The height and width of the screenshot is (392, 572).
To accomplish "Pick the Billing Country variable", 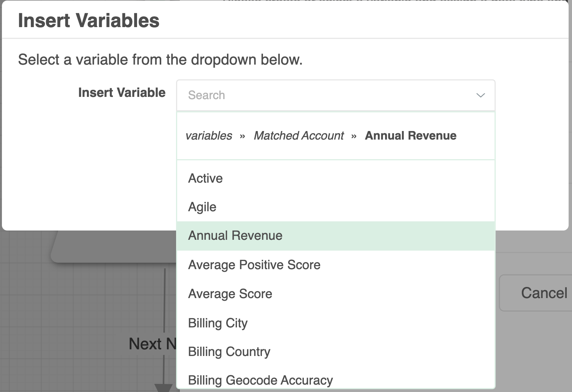I will click(x=229, y=352).
